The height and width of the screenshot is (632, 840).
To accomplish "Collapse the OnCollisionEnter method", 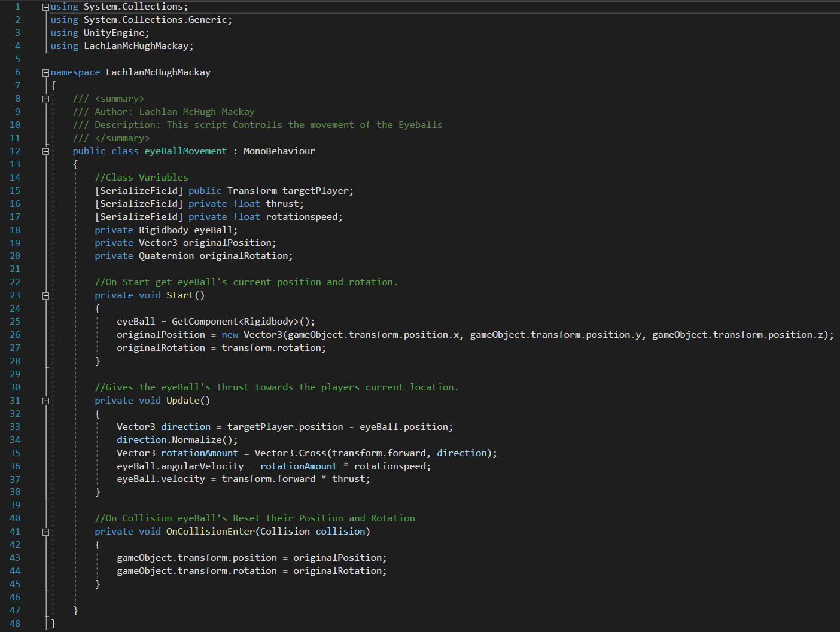I will [45, 532].
